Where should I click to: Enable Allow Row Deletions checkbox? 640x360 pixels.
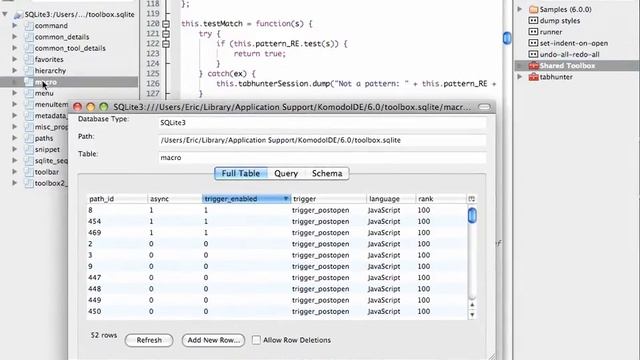pos(256,340)
